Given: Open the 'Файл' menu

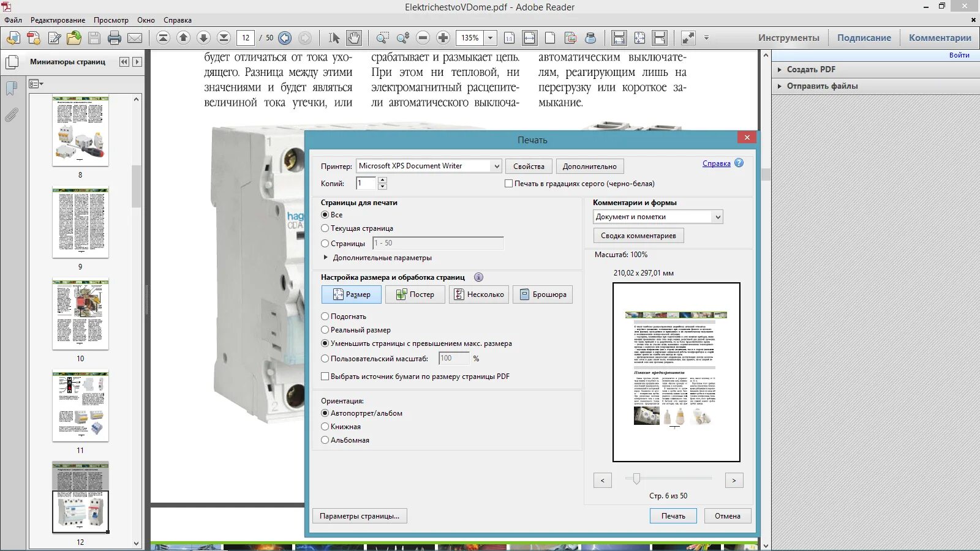Looking at the screenshot, I should pos(13,20).
